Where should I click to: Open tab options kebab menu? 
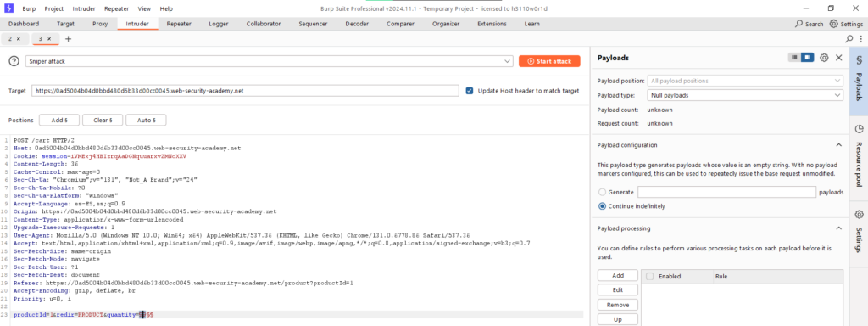point(862,39)
